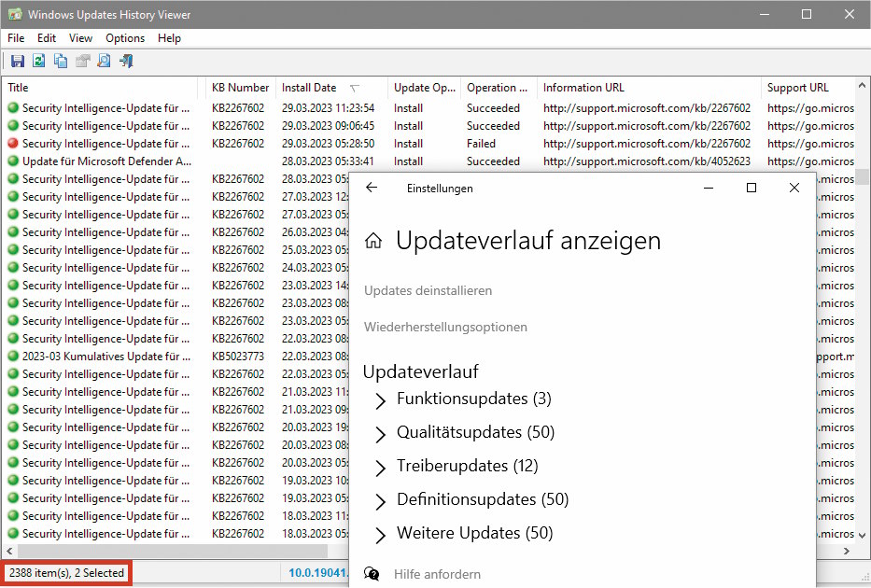Click the Exit door toolbar icon
The height and width of the screenshot is (588, 871).
(126, 61)
